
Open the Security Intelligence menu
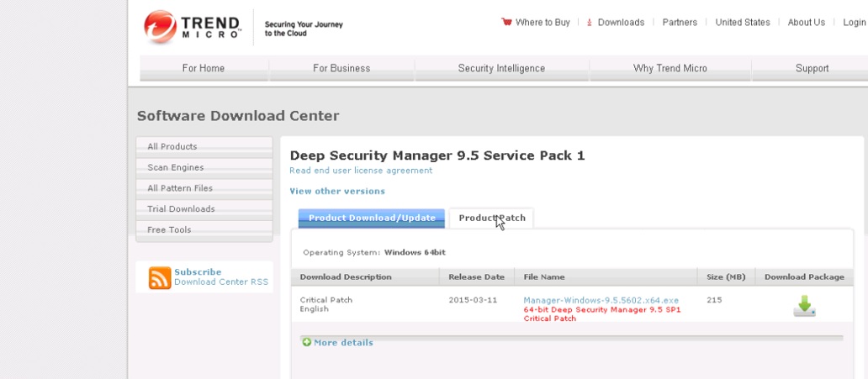point(501,68)
